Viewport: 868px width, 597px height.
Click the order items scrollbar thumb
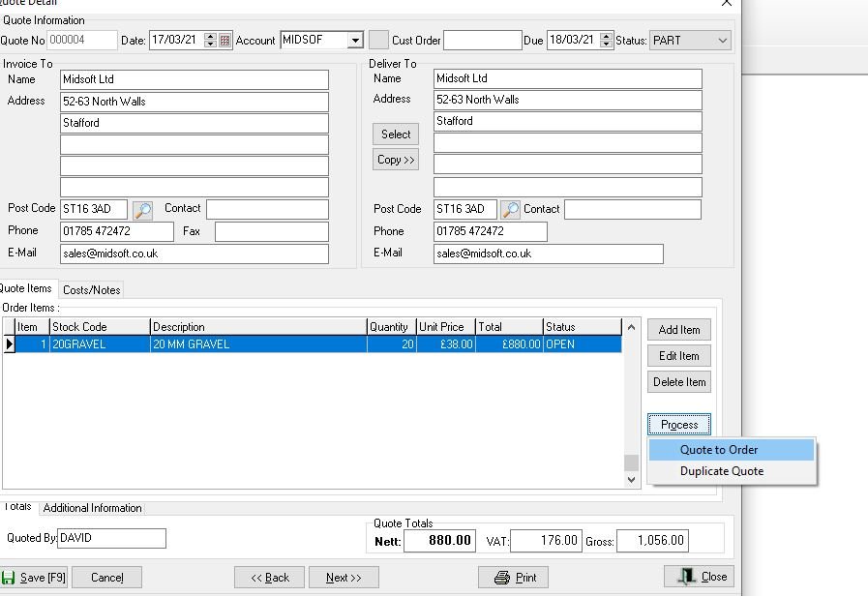pyautogui.click(x=631, y=463)
